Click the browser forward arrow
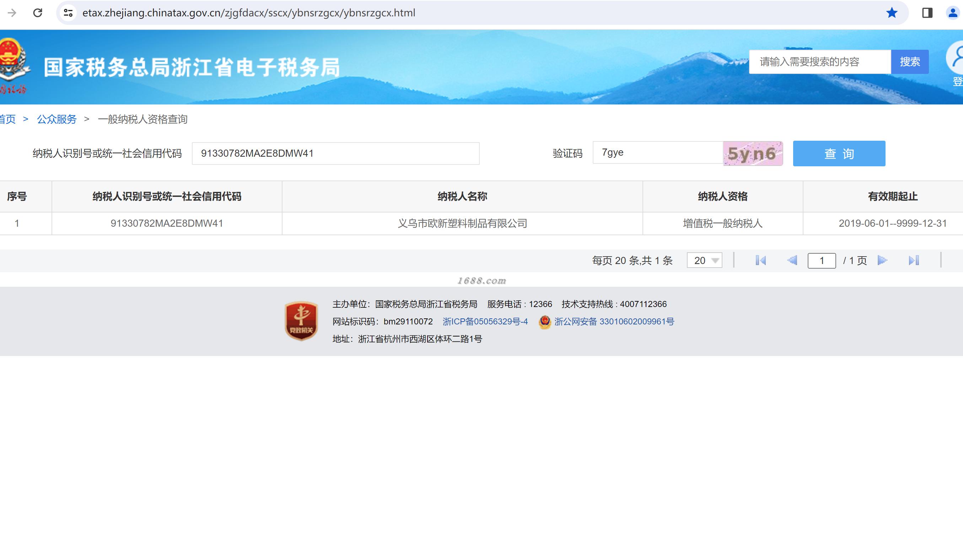Viewport: 963px width, 560px height. click(12, 13)
